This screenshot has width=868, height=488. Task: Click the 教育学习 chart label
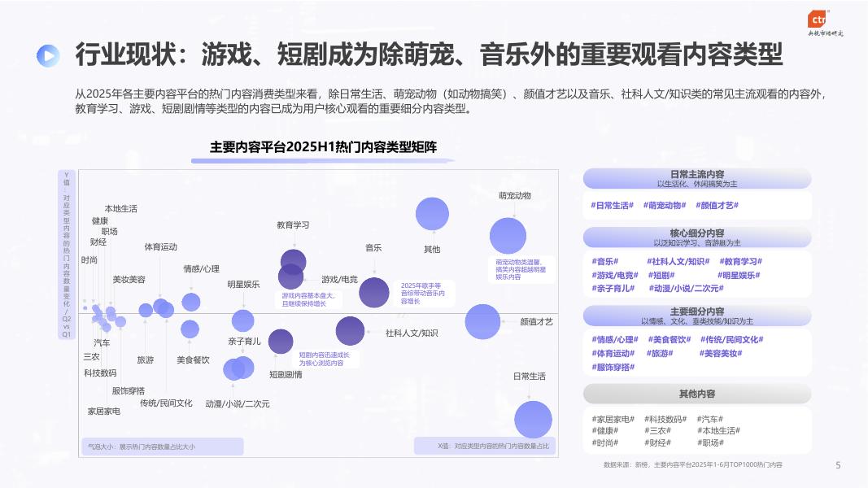[293, 225]
